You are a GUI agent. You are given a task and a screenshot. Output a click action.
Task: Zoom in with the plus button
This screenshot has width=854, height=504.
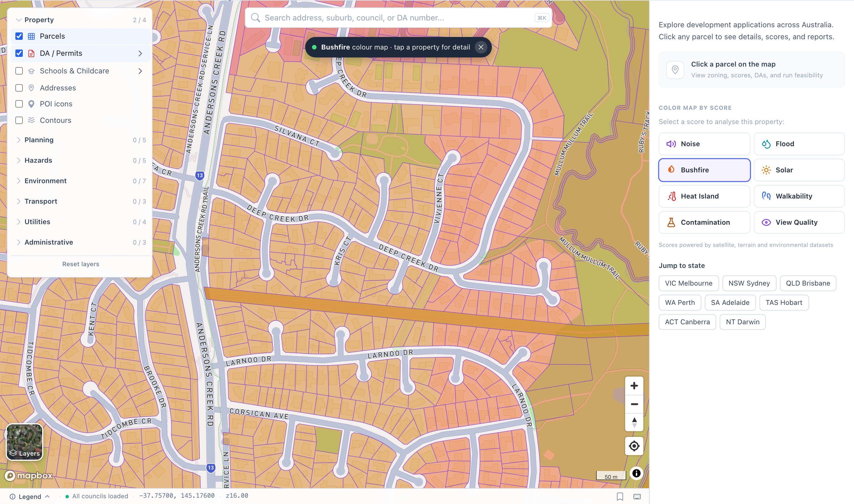click(634, 385)
